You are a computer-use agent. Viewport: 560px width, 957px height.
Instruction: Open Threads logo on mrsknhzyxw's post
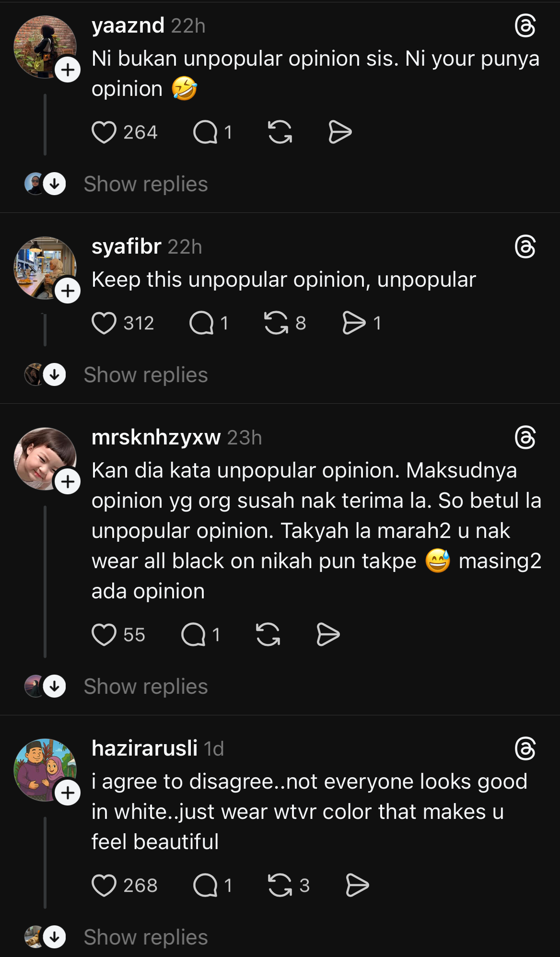point(525,438)
